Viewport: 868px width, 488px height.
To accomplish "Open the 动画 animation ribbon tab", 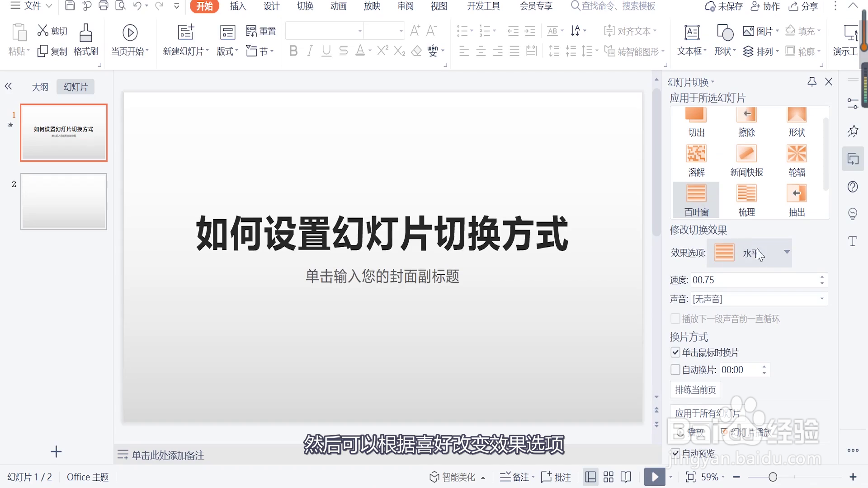I will 338,6.
